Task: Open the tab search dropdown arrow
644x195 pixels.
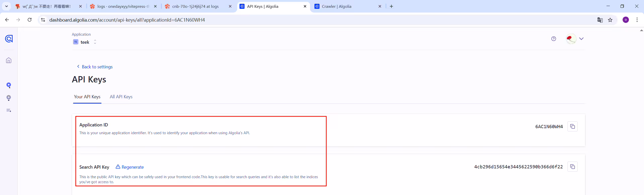Action: pos(7,6)
